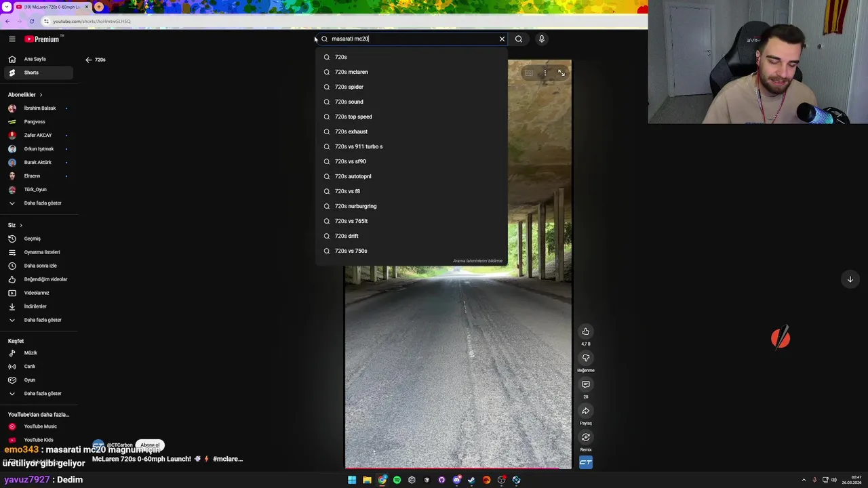The height and width of the screenshot is (488, 868).
Task: Open the Short's comments panel
Action: (586, 384)
